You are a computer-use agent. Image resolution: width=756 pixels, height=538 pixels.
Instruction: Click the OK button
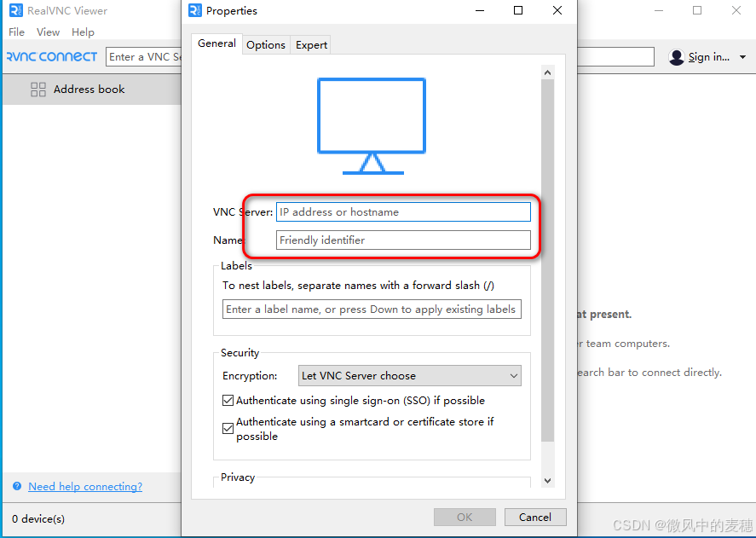pos(465,517)
